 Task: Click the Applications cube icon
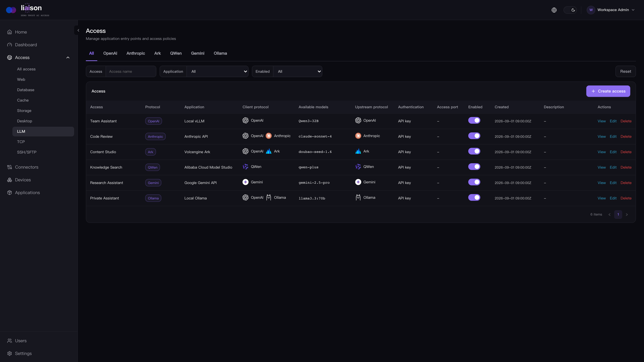[10, 193]
